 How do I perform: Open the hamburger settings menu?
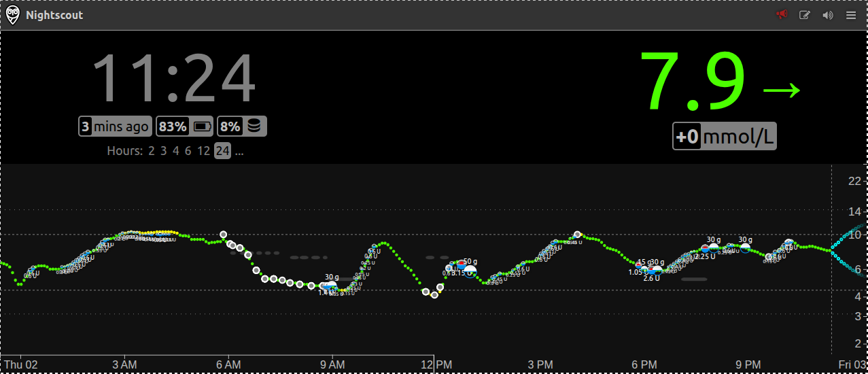[851, 15]
